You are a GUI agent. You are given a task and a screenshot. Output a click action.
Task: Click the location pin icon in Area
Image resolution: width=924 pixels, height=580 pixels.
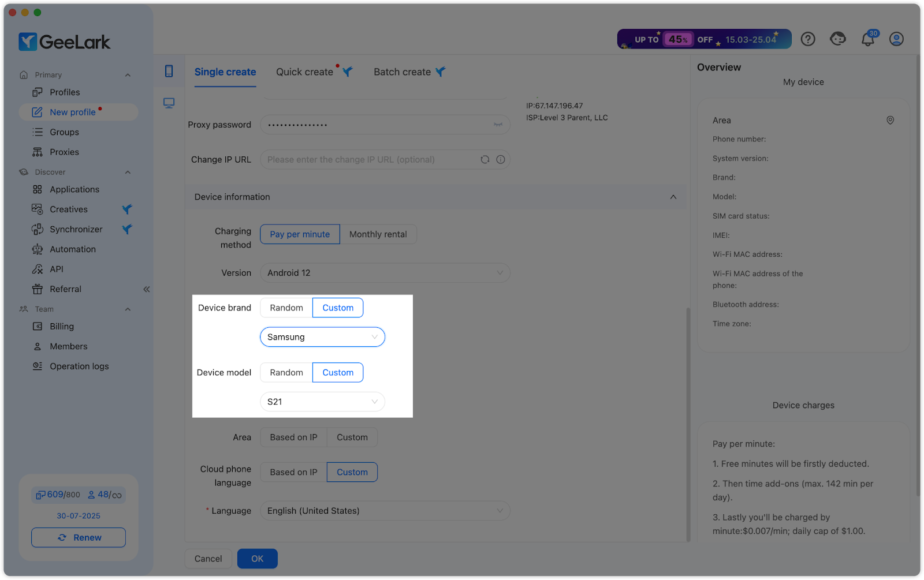[x=891, y=120]
